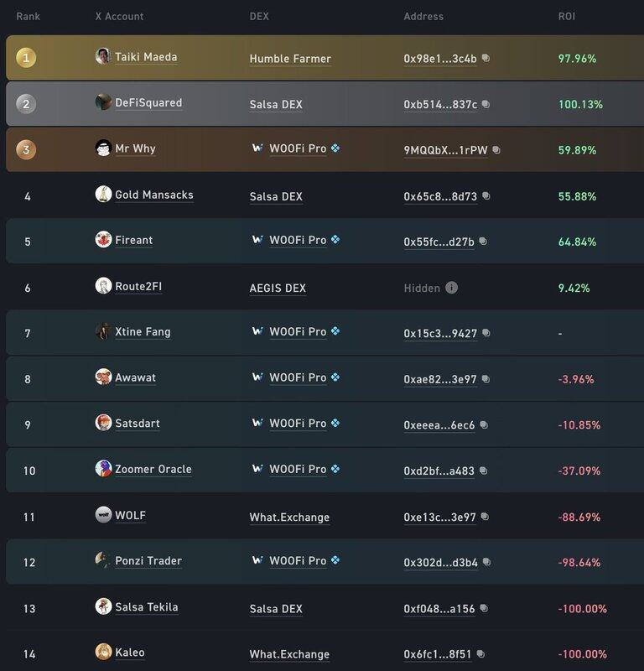This screenshot has width=644, height=671.
Task: Copy Fireant's address 0x55fc...d27b
Action: click(483, 242)
